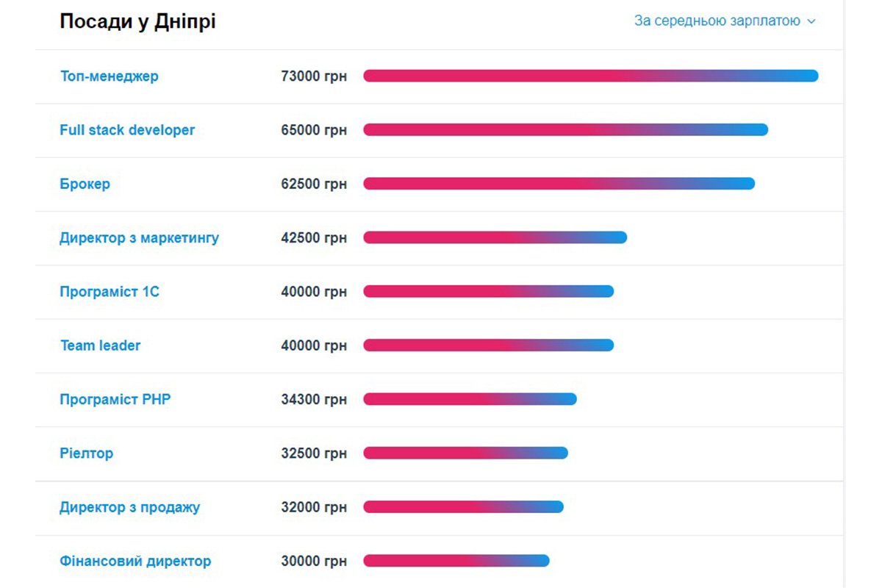882x588 pixels.
Task: Click the 34300 грн salary value
Action: pos(314,400)
